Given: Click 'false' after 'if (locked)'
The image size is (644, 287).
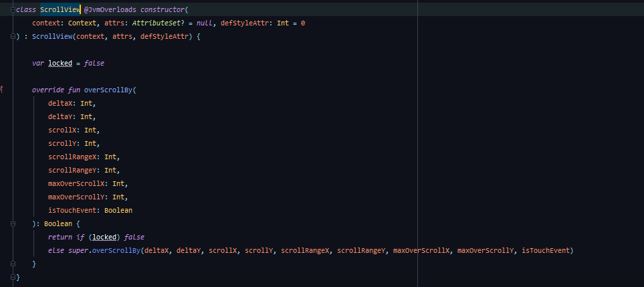Looking at the screenshot, I should 134,237.
